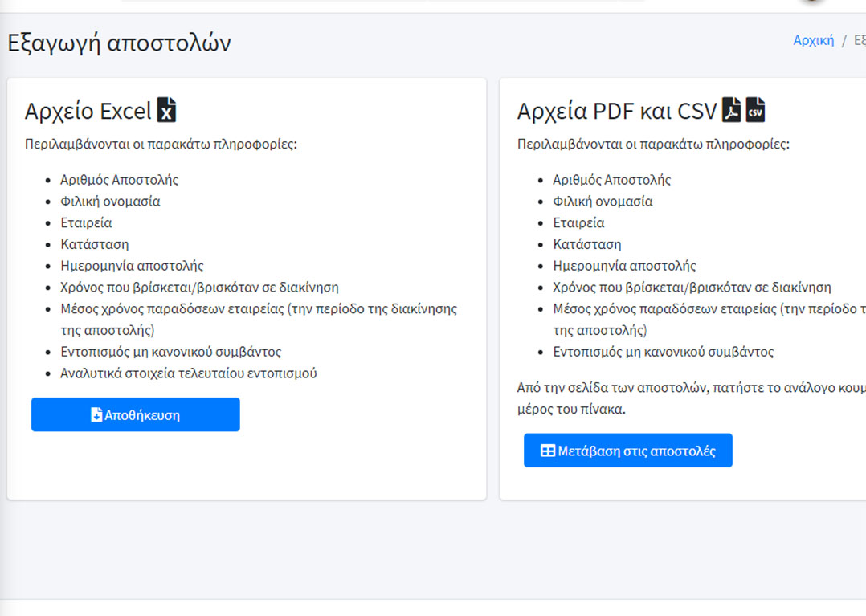Select Εταιρεία in the PDF card list
Screen dimensions: 866x616
(x=578, y=223)
